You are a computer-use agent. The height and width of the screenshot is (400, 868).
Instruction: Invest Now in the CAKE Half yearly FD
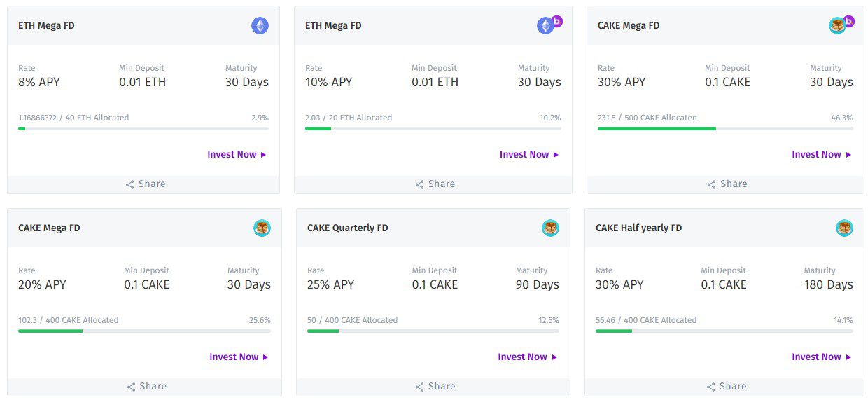tap(822, 357)
